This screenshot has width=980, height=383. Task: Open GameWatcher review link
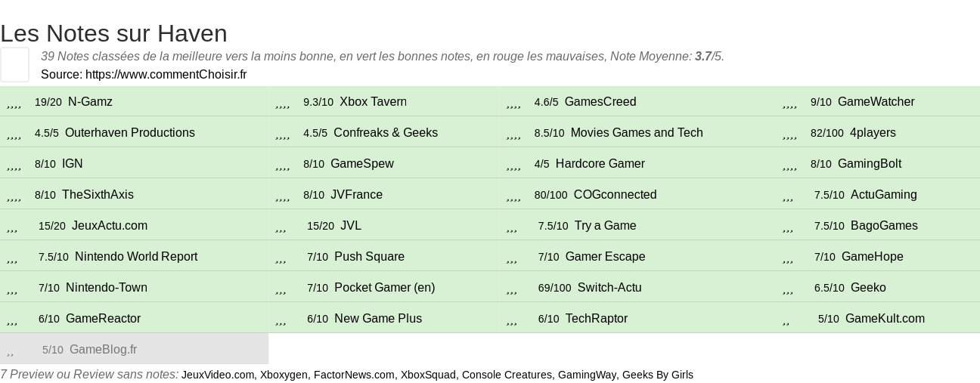876,102
